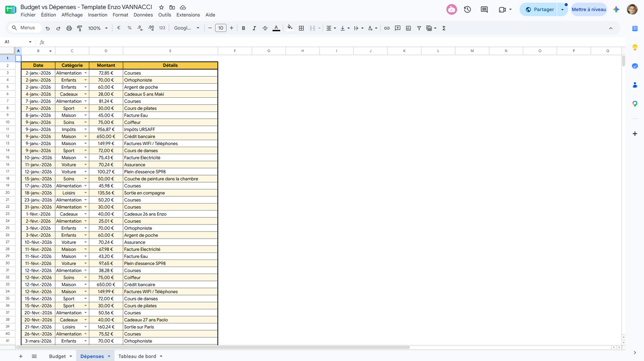Click the Mettre à niveau button
This screenshot has width=644, height=361.
pos(589,9)
